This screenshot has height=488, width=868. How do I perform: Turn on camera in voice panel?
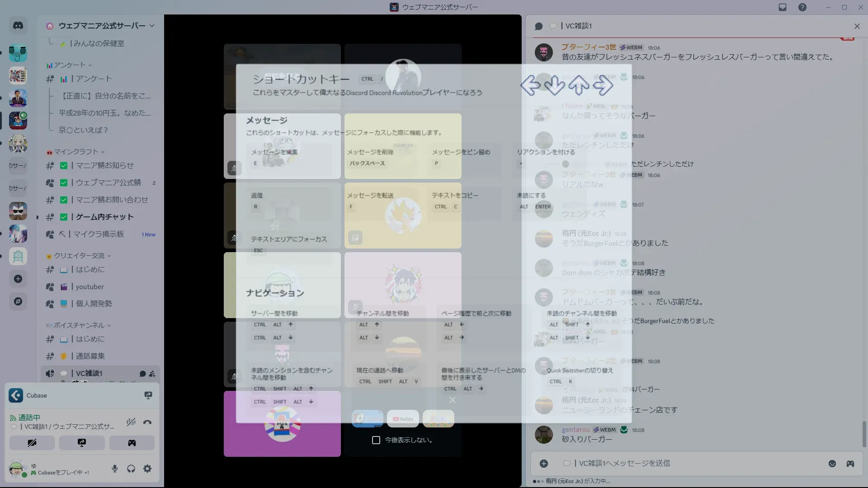[32, 443]
